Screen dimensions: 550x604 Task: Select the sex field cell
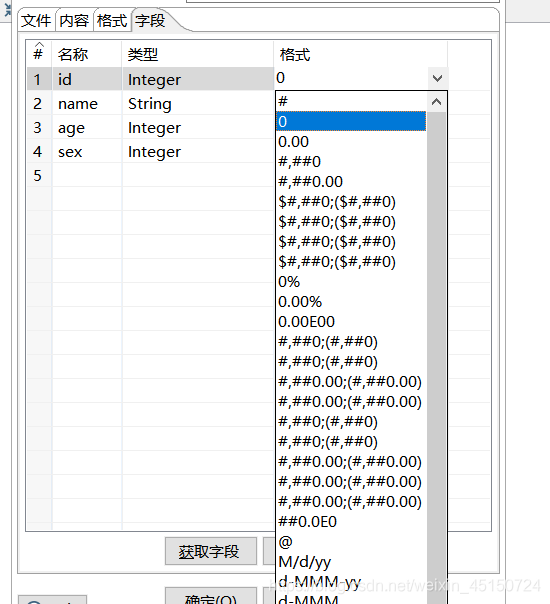point(87,152)
